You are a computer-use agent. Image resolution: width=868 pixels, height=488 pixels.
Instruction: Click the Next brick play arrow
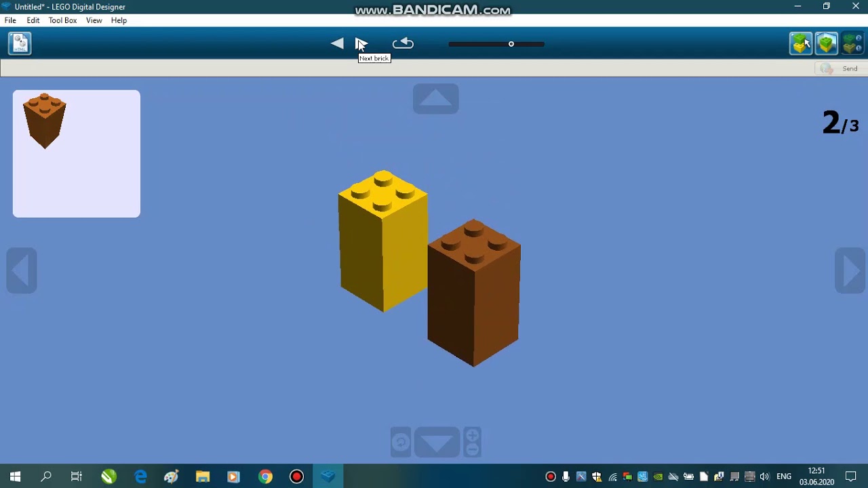point(361,43)
